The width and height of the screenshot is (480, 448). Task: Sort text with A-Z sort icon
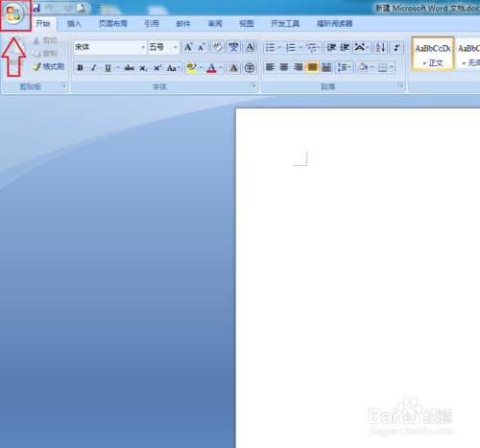(380, 48)
